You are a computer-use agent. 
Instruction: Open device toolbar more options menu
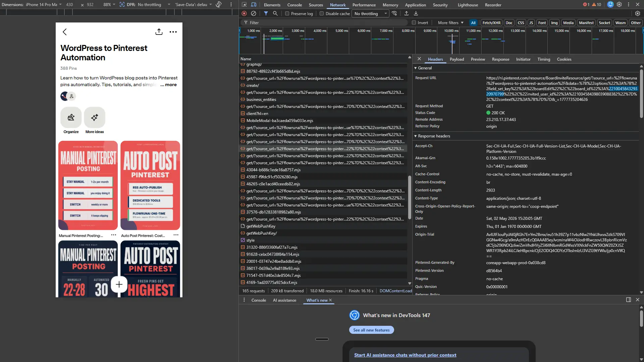pos(231,5)
